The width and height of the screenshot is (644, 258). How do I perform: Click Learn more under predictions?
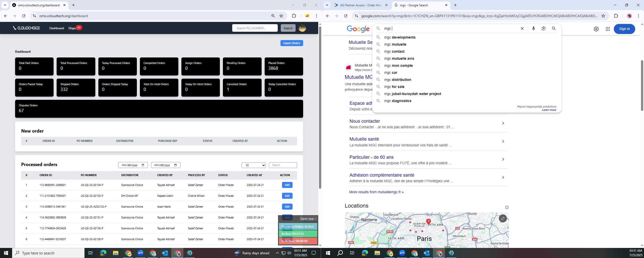549,110
